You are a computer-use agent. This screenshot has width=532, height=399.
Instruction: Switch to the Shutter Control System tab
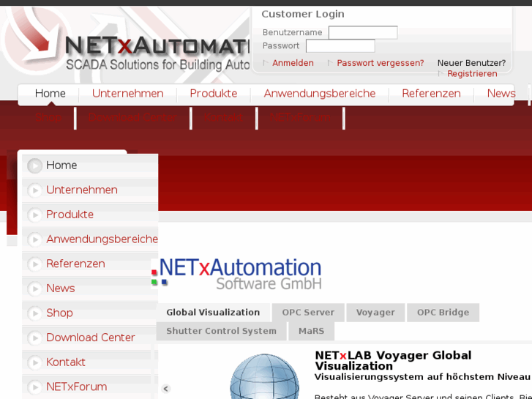221,331
